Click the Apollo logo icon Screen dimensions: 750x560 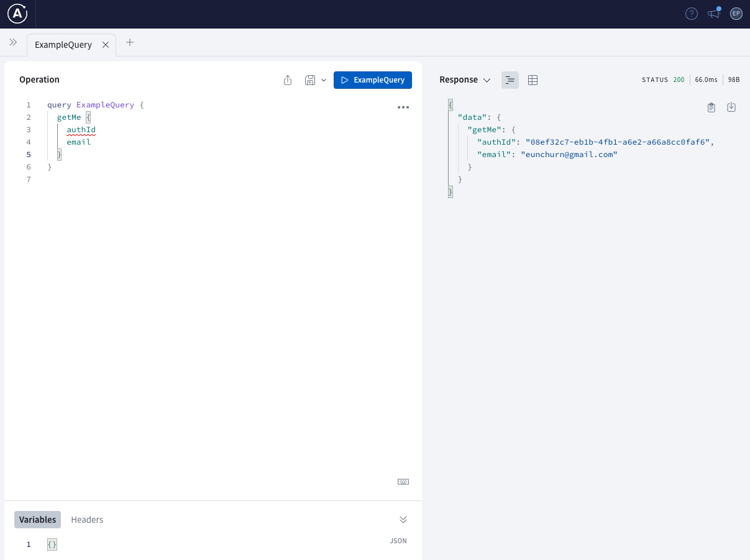[x=17, y=14]
